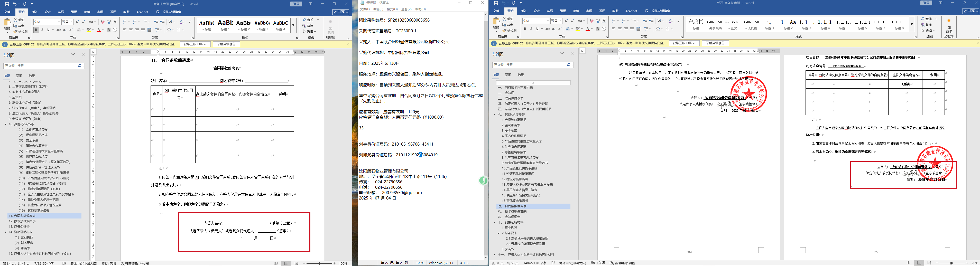
Task: Click the bullet list icon in 商务技术册 window
Action: click(125, 22)
